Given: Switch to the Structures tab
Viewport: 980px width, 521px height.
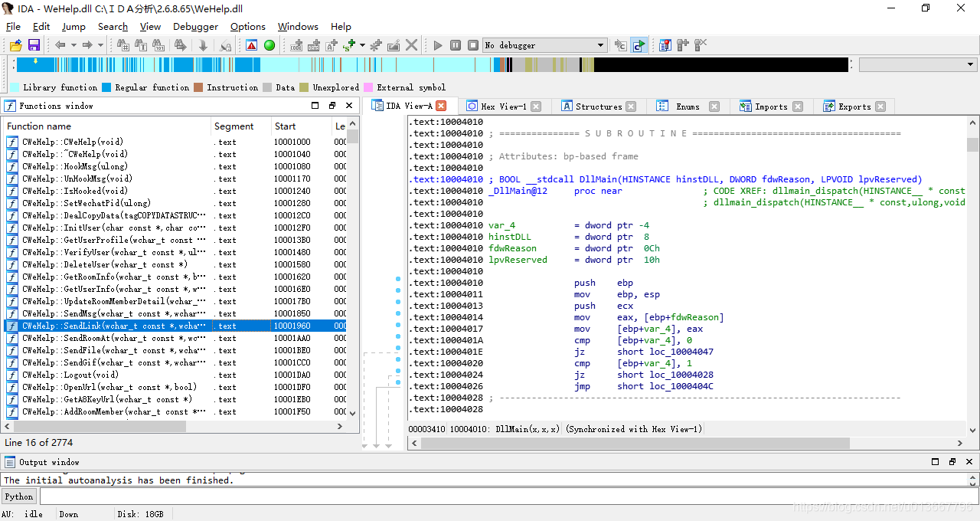Looking at the screenshot, I should click(x=599, y=106).
